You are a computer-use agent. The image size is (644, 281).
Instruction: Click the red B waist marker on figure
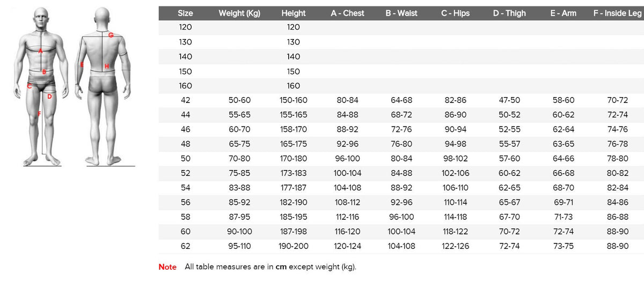tap(44, 71)
